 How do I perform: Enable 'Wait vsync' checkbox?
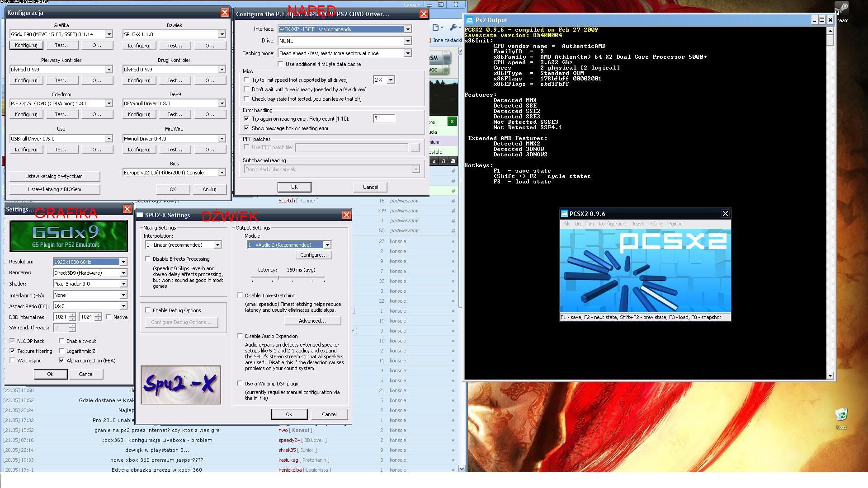coord(12,360)
